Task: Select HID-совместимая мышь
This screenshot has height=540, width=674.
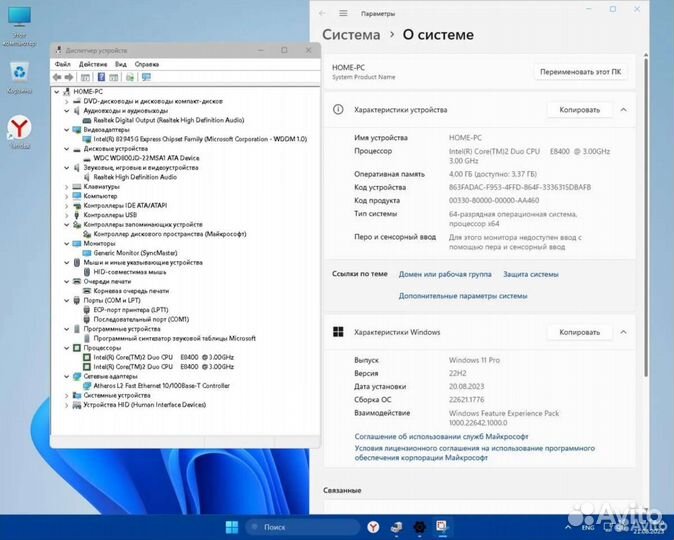Action: [x=129, y=272]
